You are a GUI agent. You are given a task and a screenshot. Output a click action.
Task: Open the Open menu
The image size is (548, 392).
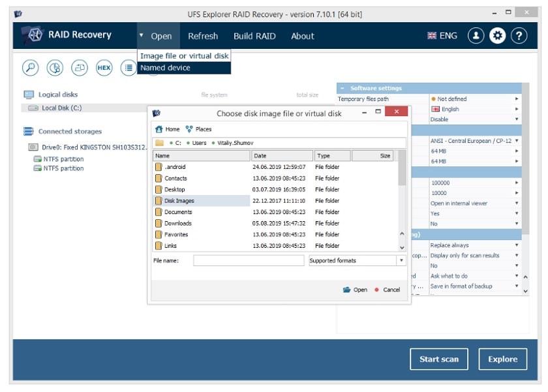pos(161,36)
